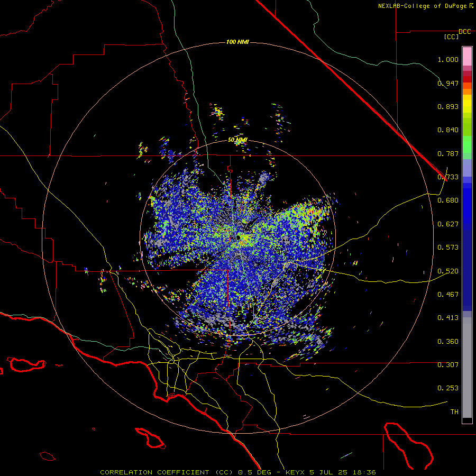Click the 0.733 scale value
This screenshot has height=476, width=476.
[448, 177]
